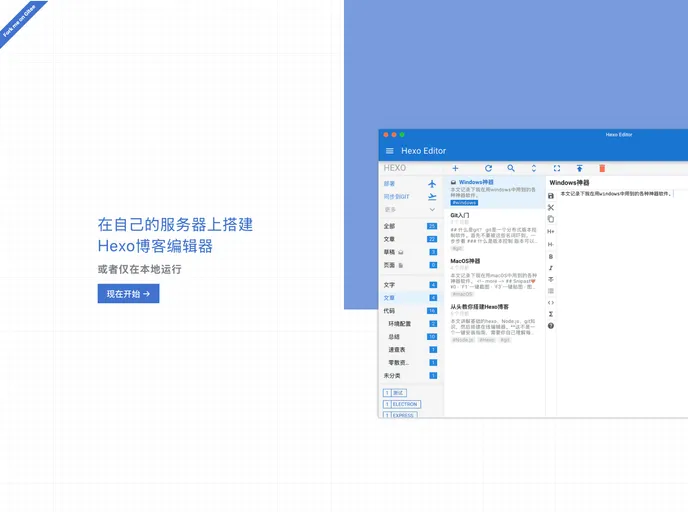The width and height of the screenshot is (688, 512).
Task: Open the MacOS神器 post
Action: 494,277
